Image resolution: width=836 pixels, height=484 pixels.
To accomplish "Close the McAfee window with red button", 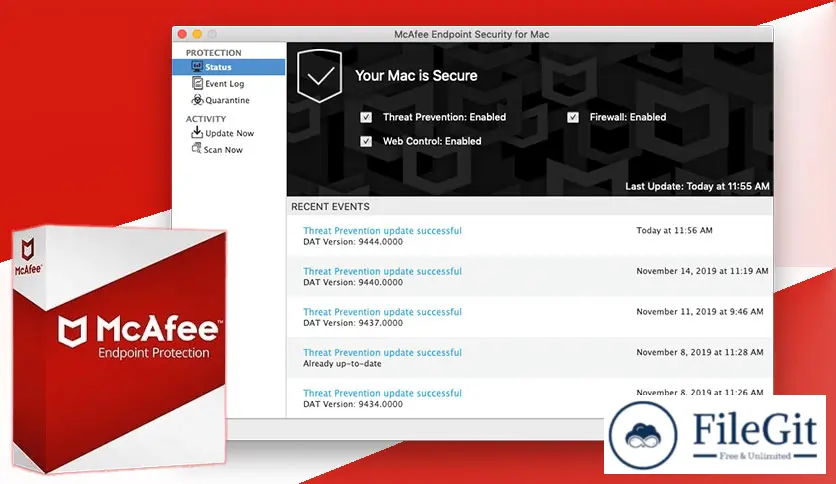I will pyautogui.click(x=182, y=34).
